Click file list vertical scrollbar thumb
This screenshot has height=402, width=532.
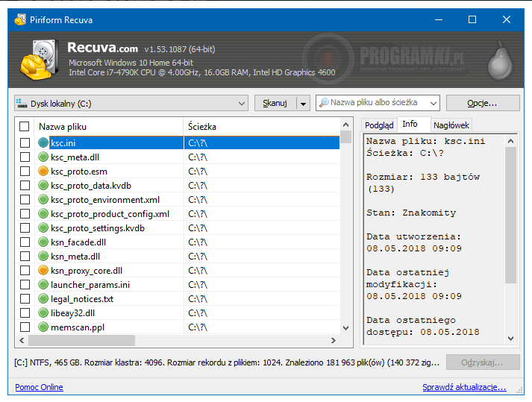[x=345, y=137]
